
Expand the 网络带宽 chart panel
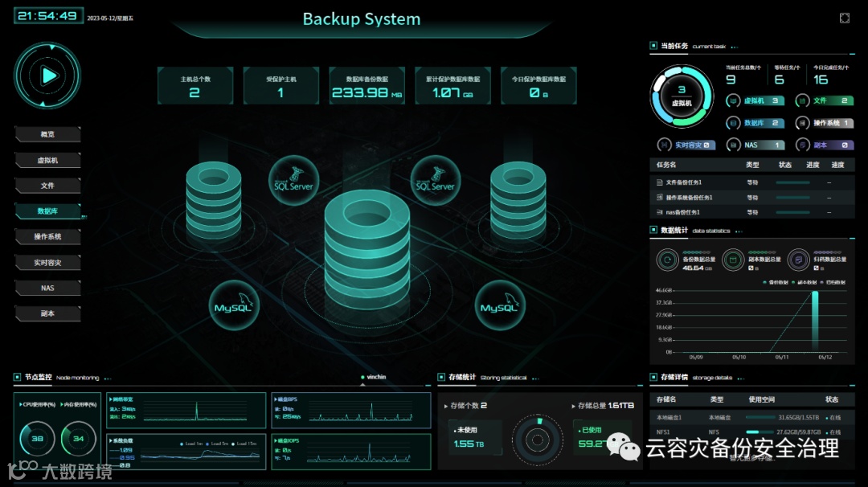coord(186,411)
